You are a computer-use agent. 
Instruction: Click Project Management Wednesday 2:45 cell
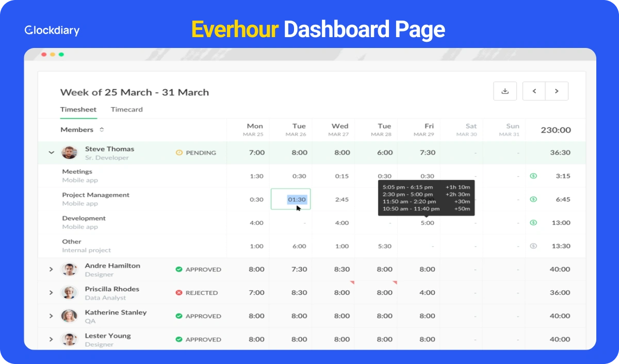(x=341, y=200)
